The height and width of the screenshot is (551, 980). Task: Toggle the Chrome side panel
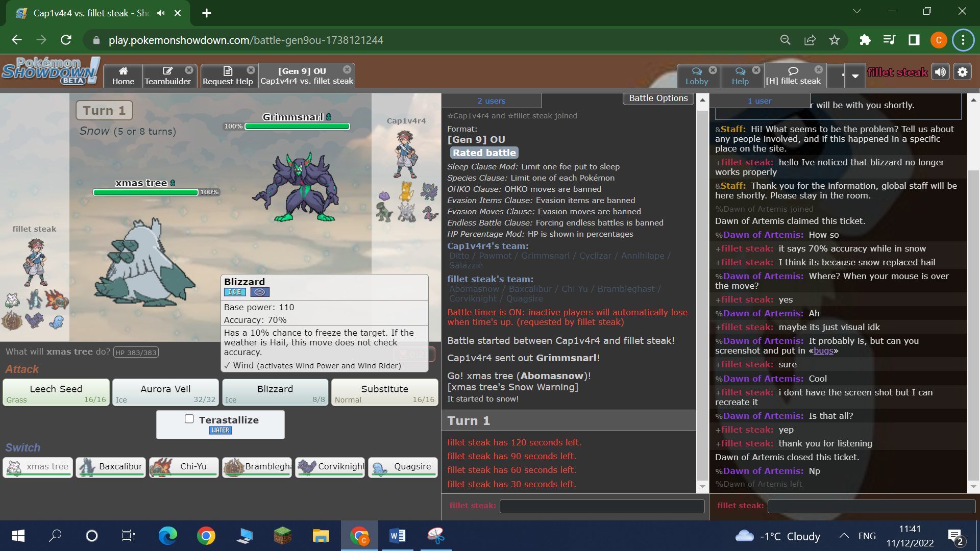coord(914,40)
